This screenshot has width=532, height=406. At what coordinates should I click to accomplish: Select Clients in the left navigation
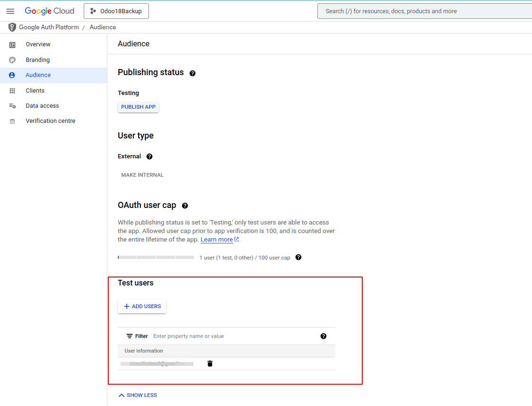click(x=35, y=91)
